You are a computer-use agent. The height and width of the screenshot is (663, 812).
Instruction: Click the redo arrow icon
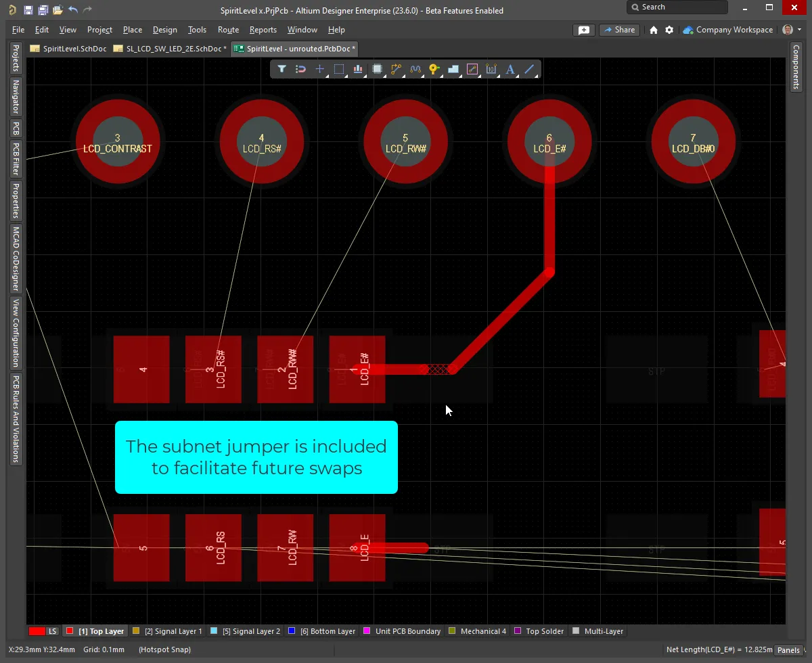tap(87, 10)
